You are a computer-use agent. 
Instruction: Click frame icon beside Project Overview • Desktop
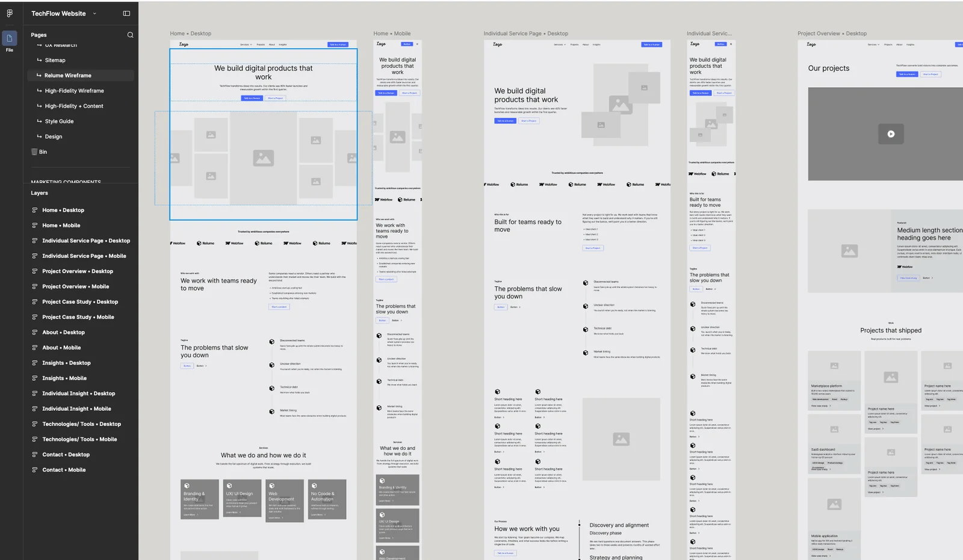pyautogui.click(x=35, y=271)
